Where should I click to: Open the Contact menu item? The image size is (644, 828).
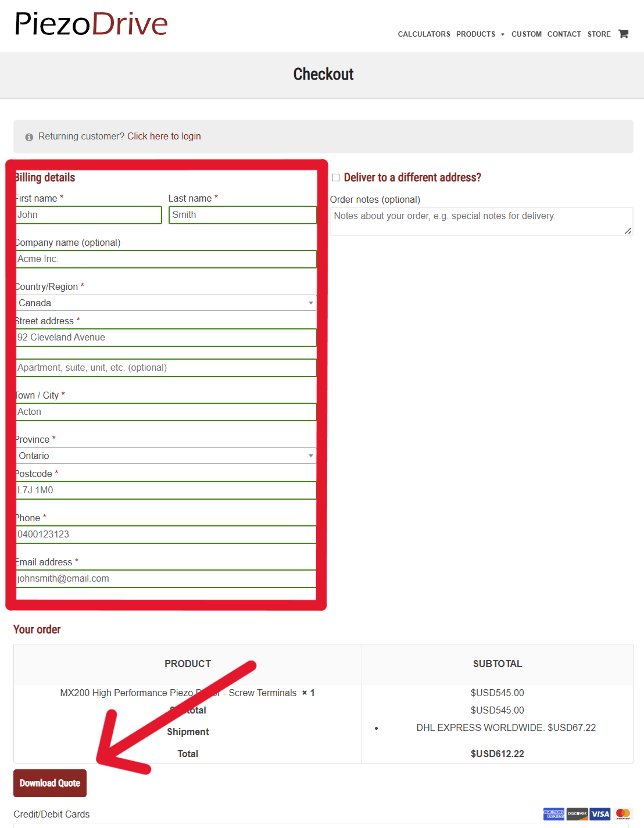click(x=564, y=34)
